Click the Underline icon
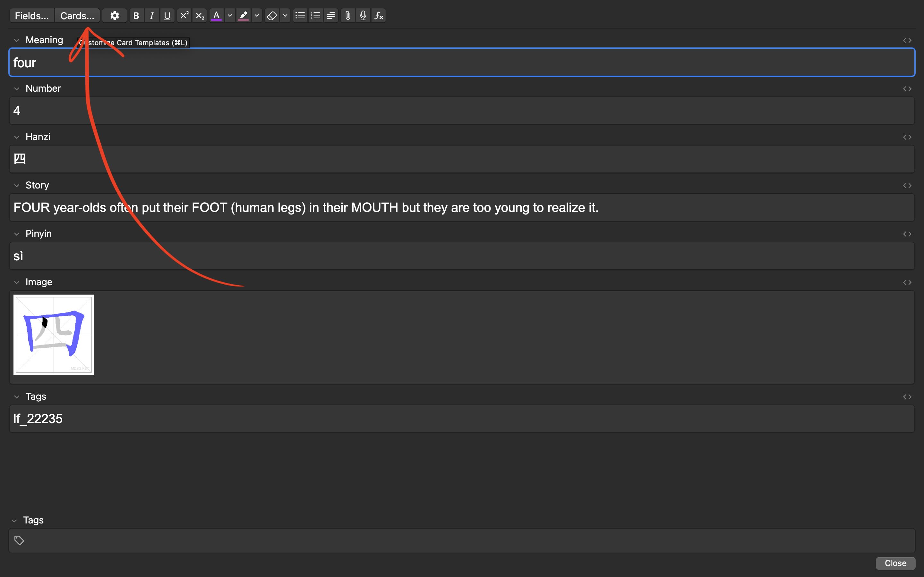The width and height of the screenshot is (924, 577). click(x=167, y=15)
